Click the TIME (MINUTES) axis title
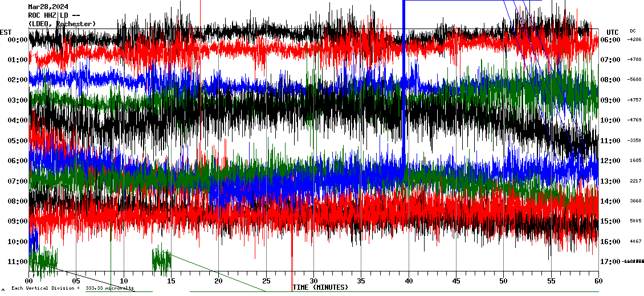The width and height of the screenshot is (644, 296). pos(320,287)
